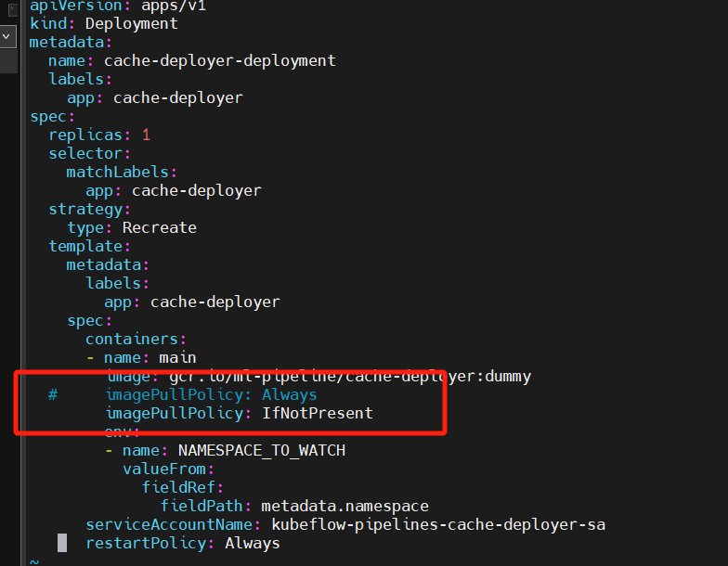This screenshot has width=728, height=566.
Task: Place cursor on IfNotPresent value
Action: point(318,413)
